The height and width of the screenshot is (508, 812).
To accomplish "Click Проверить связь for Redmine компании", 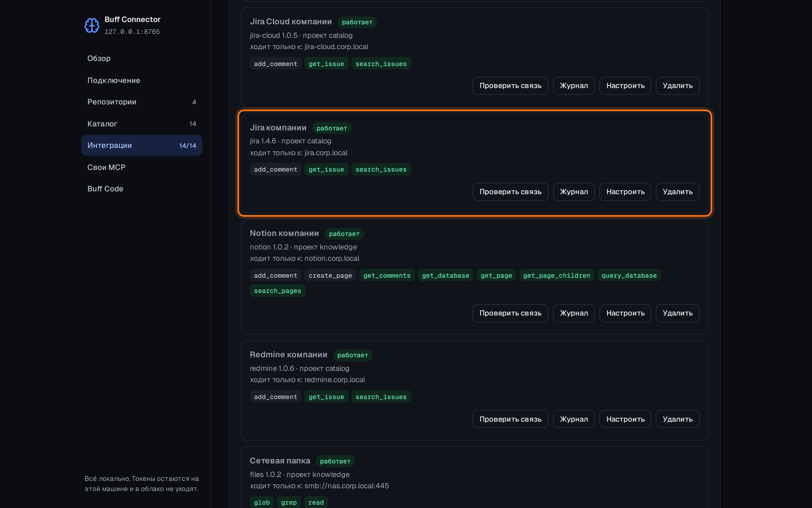I will pos(510,419).
